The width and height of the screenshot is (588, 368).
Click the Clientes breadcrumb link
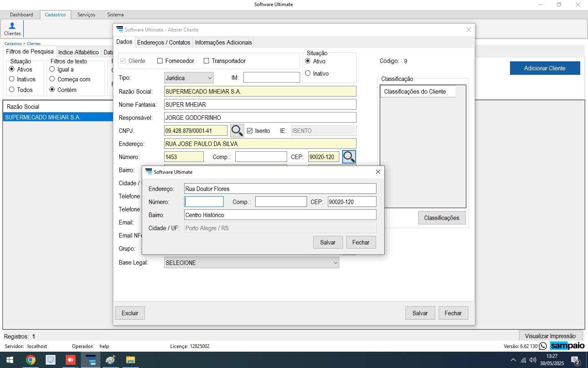pos(33,43)
